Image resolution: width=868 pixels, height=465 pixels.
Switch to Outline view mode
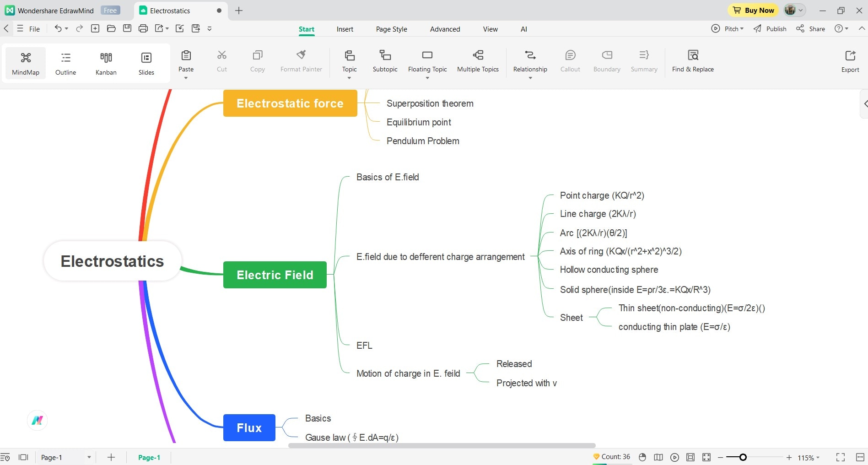tap(65, 63)
